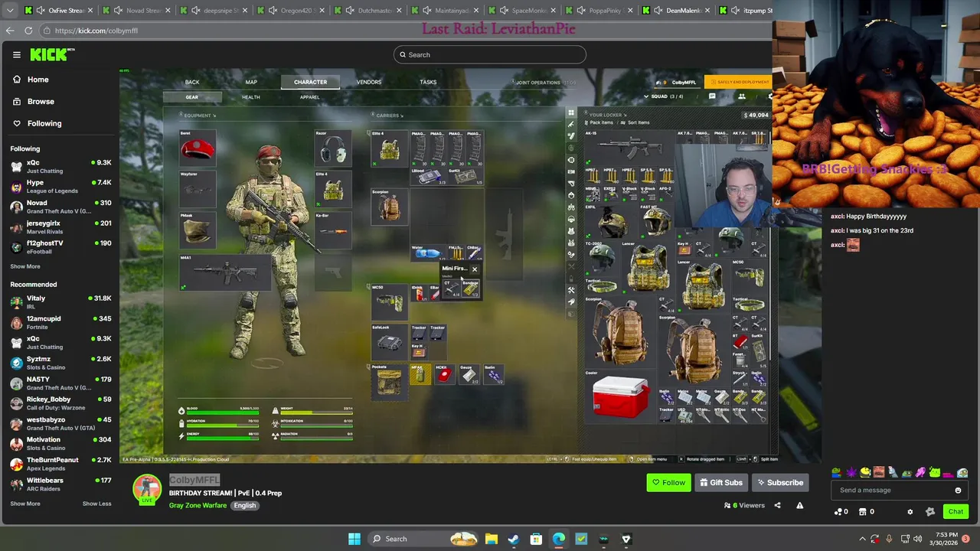Subscribe to ColbyMFFL channel
980x551 pixels.
click(780, 483)
